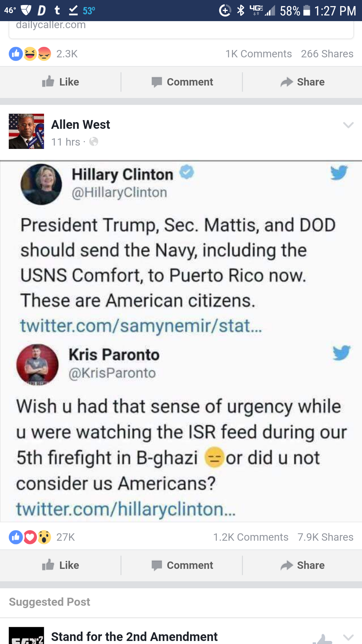362x644 pixels.
Task: View the 7.9K Shares list
Action: click(325, 537)
